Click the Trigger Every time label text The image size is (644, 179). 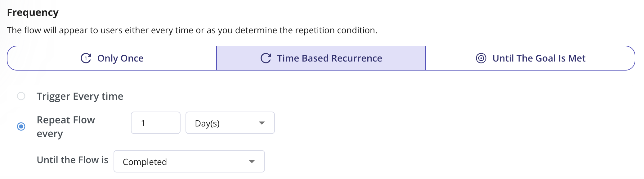[80, 96]
